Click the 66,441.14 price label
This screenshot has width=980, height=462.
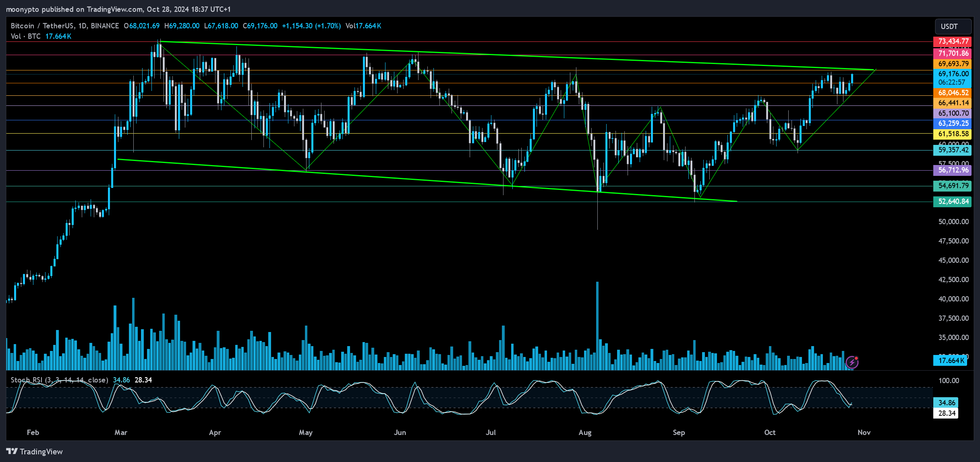click(x=953, y=103)
